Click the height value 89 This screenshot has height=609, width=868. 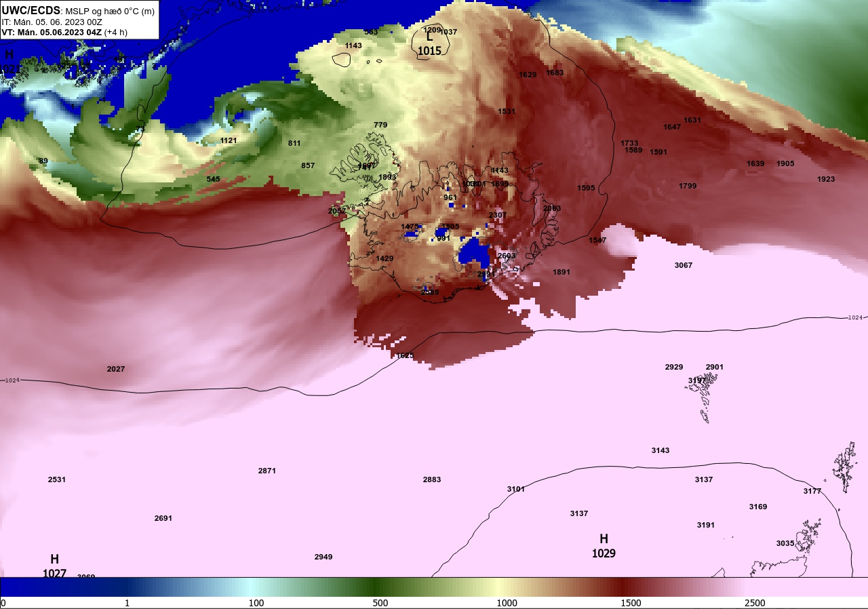pyautogui.click(x=43, y=161)
